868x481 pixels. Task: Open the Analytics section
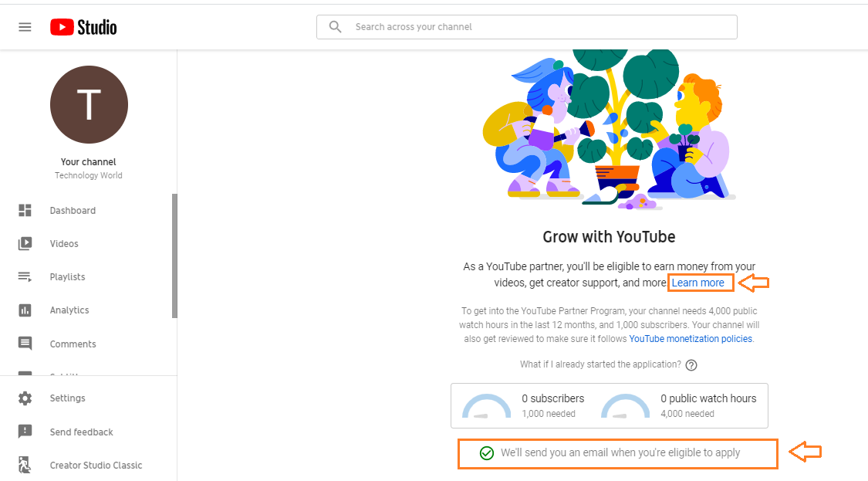point(69,310)
